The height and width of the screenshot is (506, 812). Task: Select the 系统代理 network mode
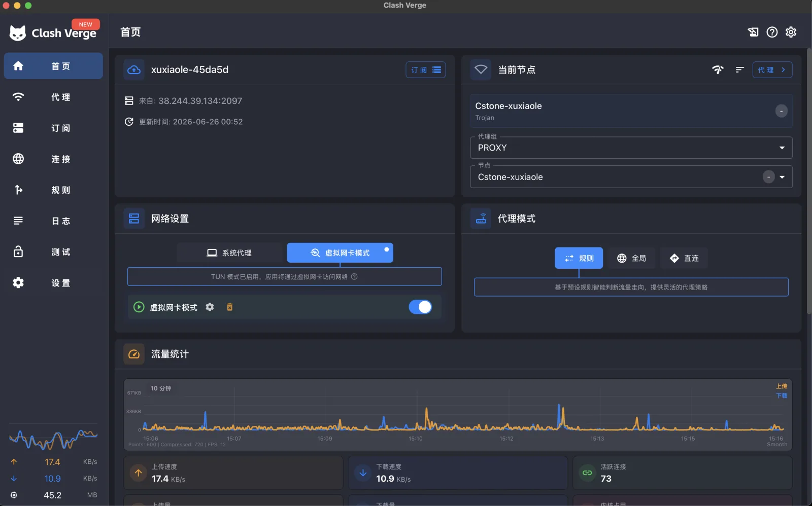[x=229, y=252]
